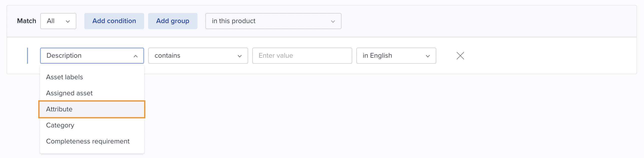Click the chevron arrow next to All
The height and width of the screenshot is (158, 644).
(x=68, y=21)
